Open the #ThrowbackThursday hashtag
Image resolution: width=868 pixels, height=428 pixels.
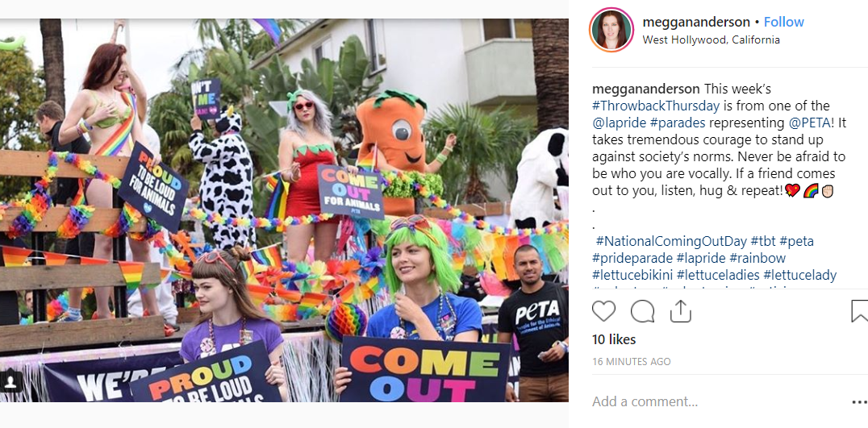coord(655,106)
